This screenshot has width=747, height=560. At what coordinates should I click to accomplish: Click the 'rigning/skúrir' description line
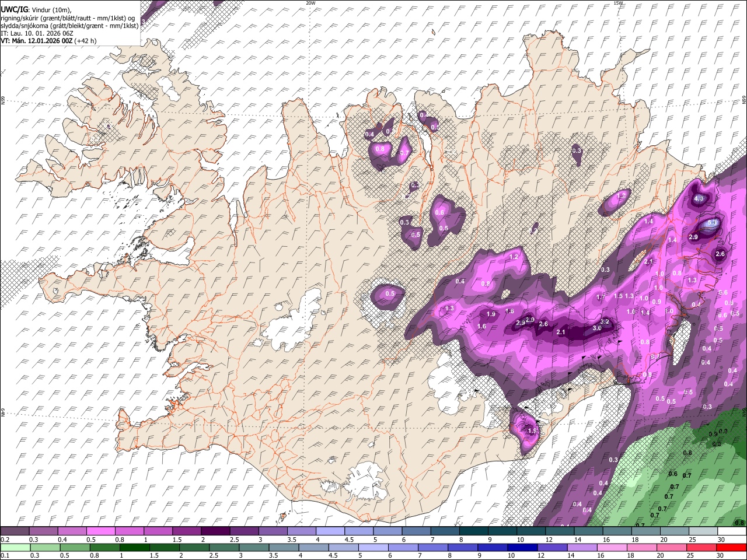(x=68, y=17)
